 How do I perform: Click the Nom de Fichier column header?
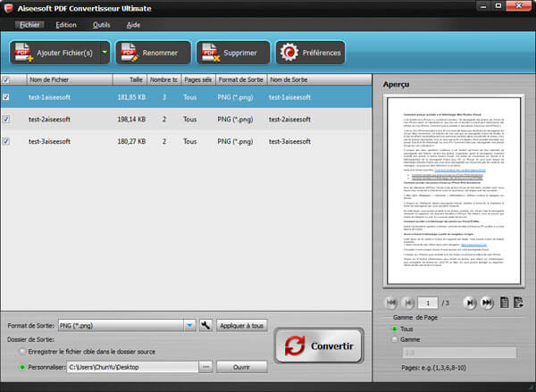tap(70, 79)
